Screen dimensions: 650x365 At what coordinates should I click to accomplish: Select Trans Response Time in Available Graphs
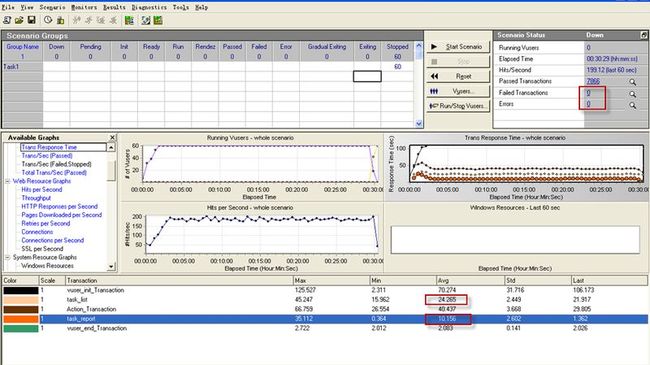49,147
